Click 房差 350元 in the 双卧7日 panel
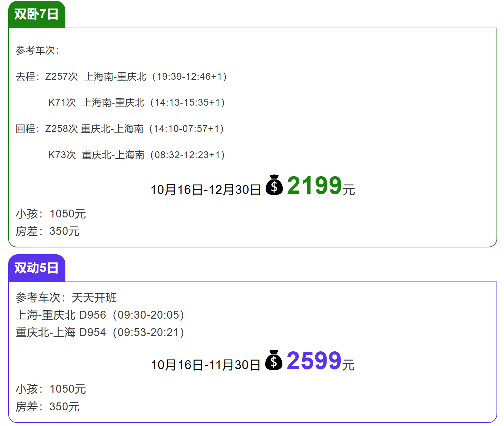 point(48,231)
